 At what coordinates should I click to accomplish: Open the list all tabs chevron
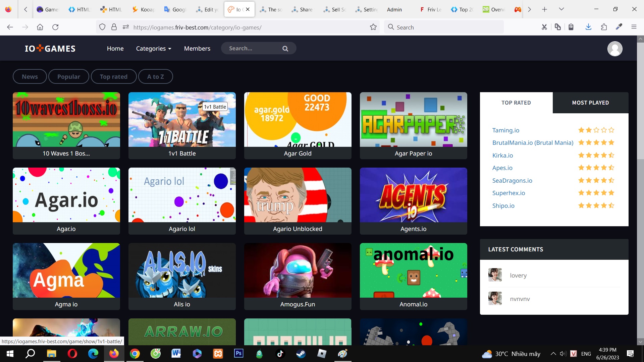(561, 9)
